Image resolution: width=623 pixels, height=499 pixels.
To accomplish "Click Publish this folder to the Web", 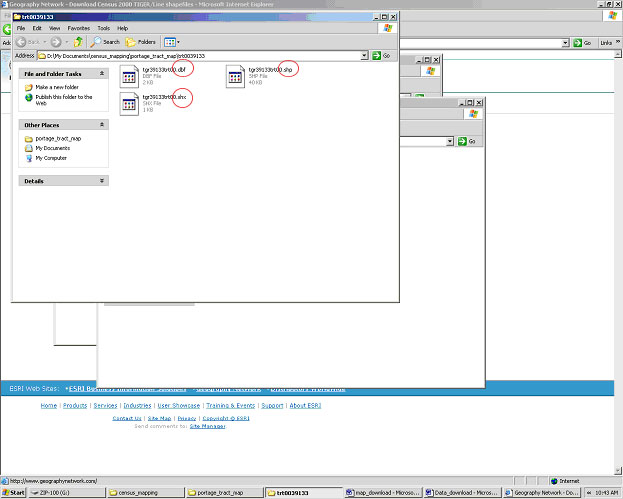I will click(x=64, y=100).
